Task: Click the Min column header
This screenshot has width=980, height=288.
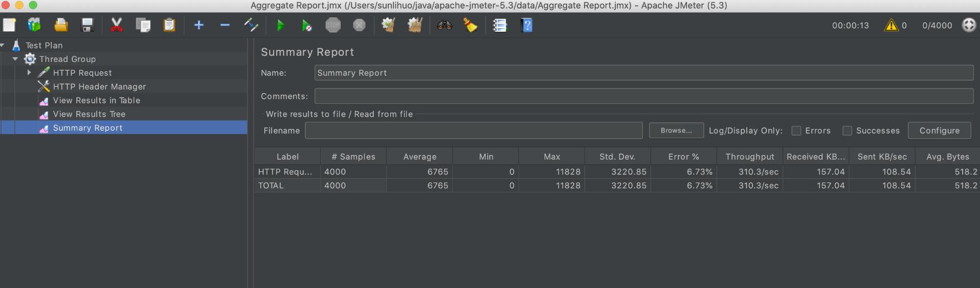Action: click(x=486, y=157)
